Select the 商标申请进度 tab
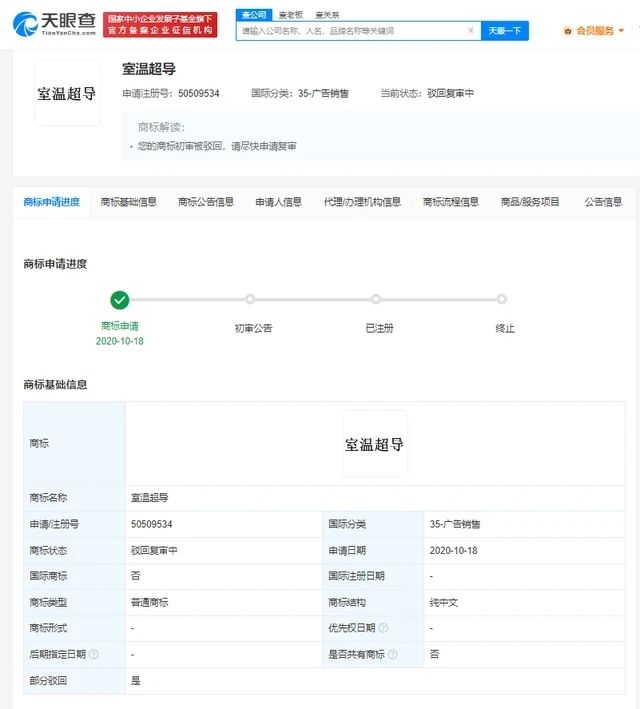Image resolution: width=640 pixels, height=709 pixels. (x=52, y=202)
